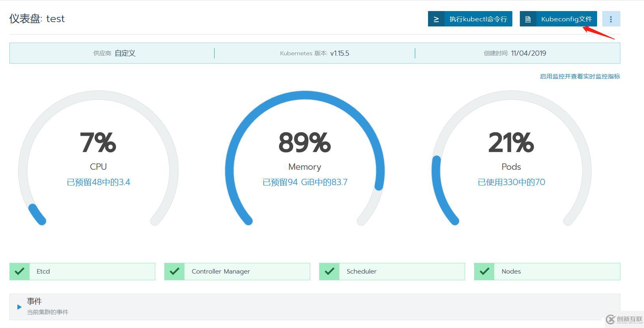644x328 pixels.
Task: Open 启用监控并查看实时监控指标 link
Action: pos(580,76)
